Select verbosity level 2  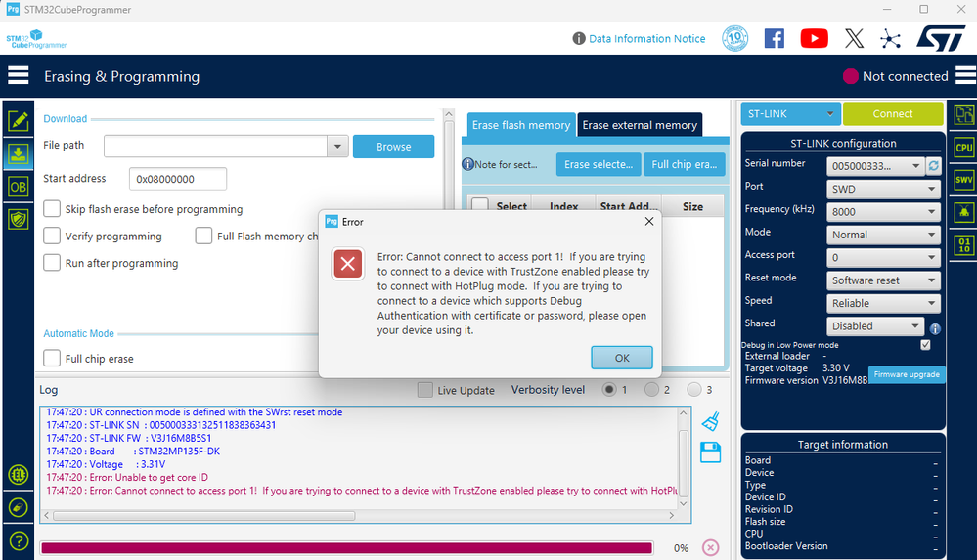click(x=651, y=389)
